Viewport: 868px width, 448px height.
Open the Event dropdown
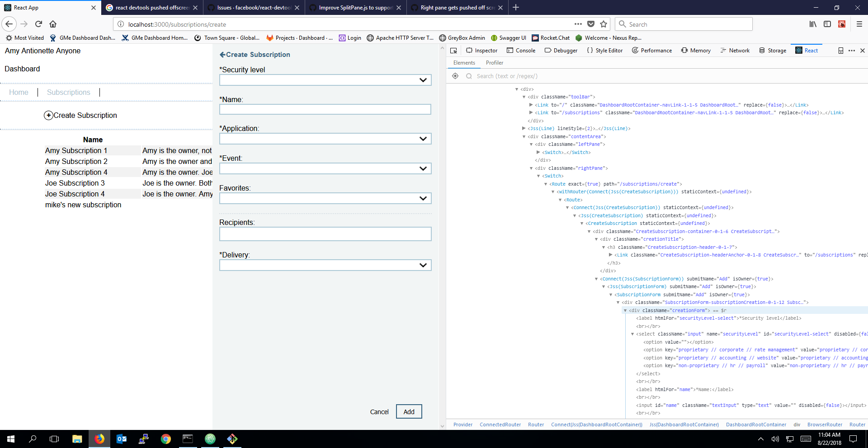pyautogui.click(x=325, y=168)
